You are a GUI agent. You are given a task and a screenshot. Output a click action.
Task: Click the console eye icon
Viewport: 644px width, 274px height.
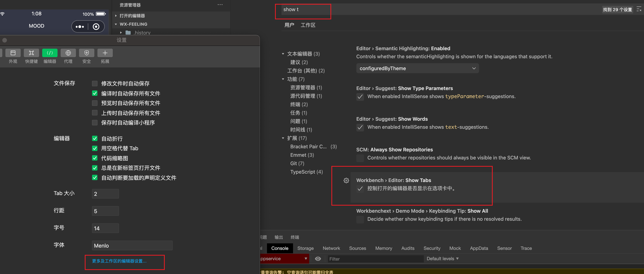[x=318, y=259]
